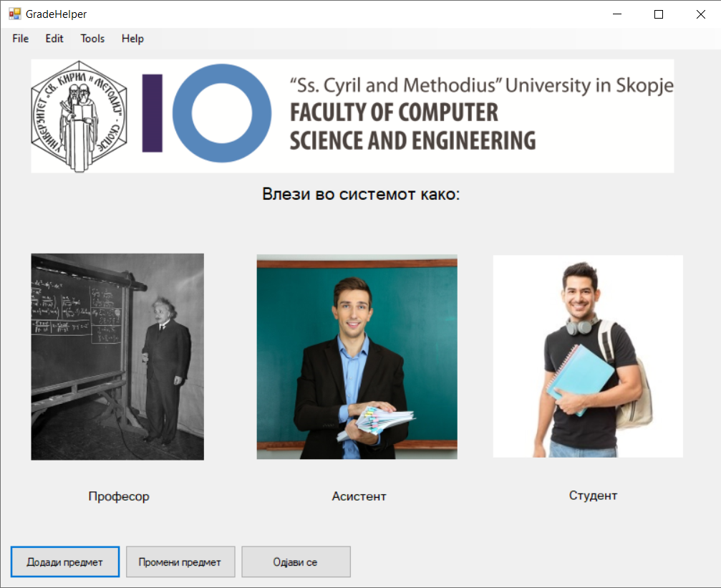The width and height of the screenshot is (721, 588).
Task: Select the professor blackboard photo
Action: tap(117, 357)
